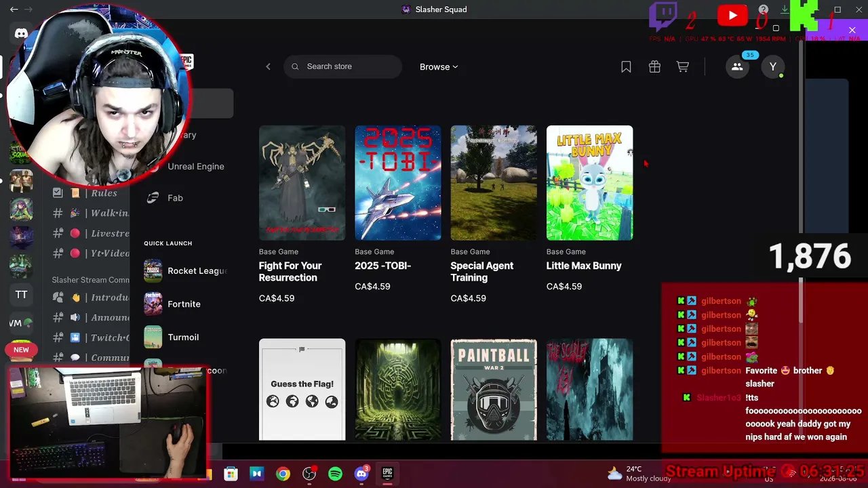This screenshot has width=868, height=488.
Task: Open Google Chrome from the taskbar
Action: (283, 474)
